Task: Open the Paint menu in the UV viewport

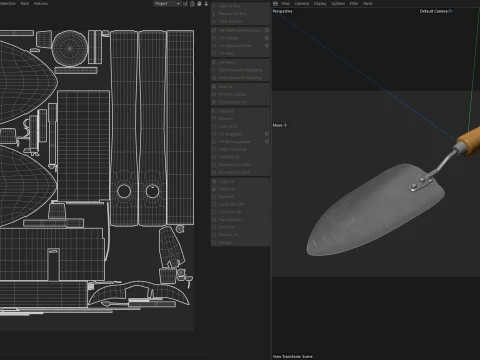Action: pyautogui.click(x=25, y=3)
